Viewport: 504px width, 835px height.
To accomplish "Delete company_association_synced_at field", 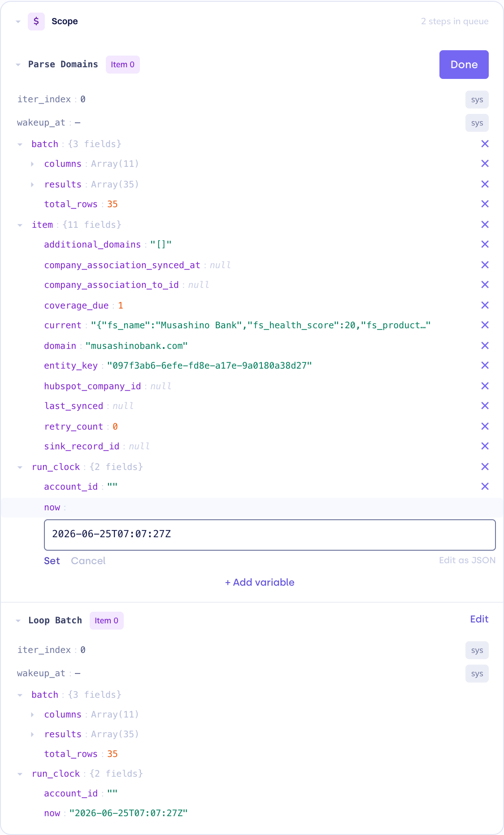I will coord(485,265).
